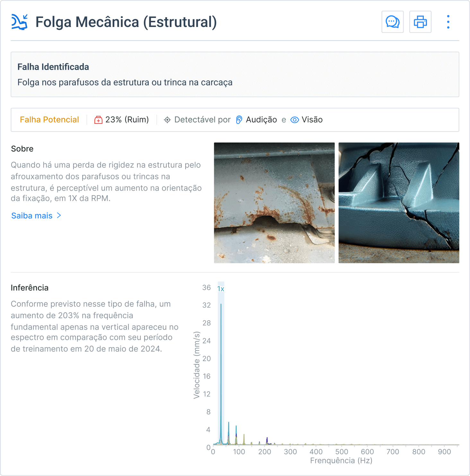The height and width of the screenshot is (476, 470).
Task: Click the eye icon beside Visão
Action: 294,120
